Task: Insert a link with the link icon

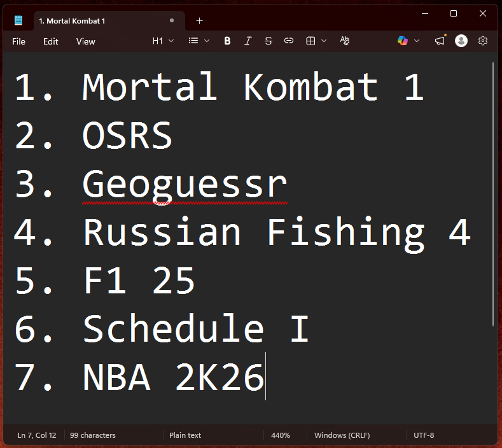Action: click(x=289, y=41)
